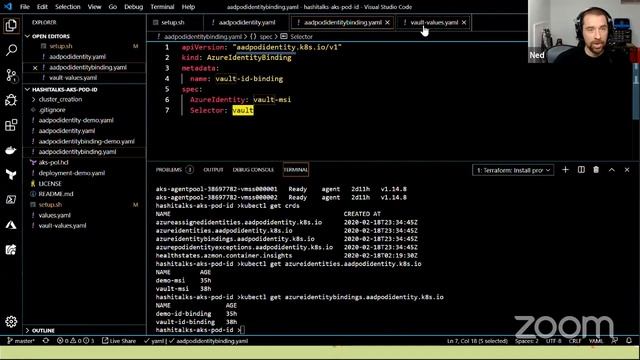Open the LICENSE file
Image resolution: width=640 pixels, height=360 pixels.
pos(50,184)
